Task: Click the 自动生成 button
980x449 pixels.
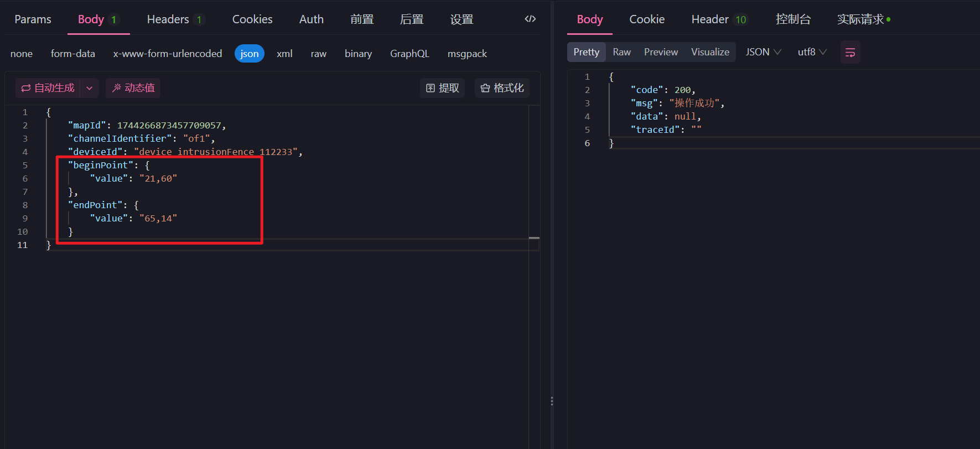Action: click(x=48, y=88)
